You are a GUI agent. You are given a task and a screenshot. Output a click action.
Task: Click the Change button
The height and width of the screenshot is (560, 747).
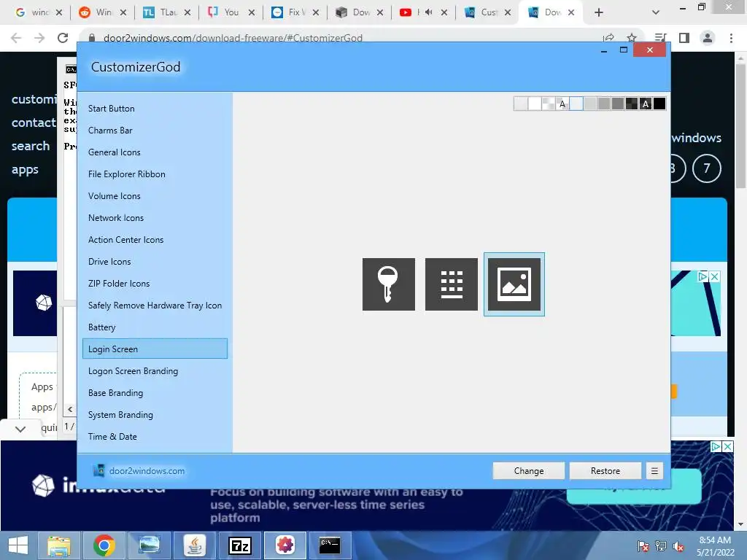(529, 470)
